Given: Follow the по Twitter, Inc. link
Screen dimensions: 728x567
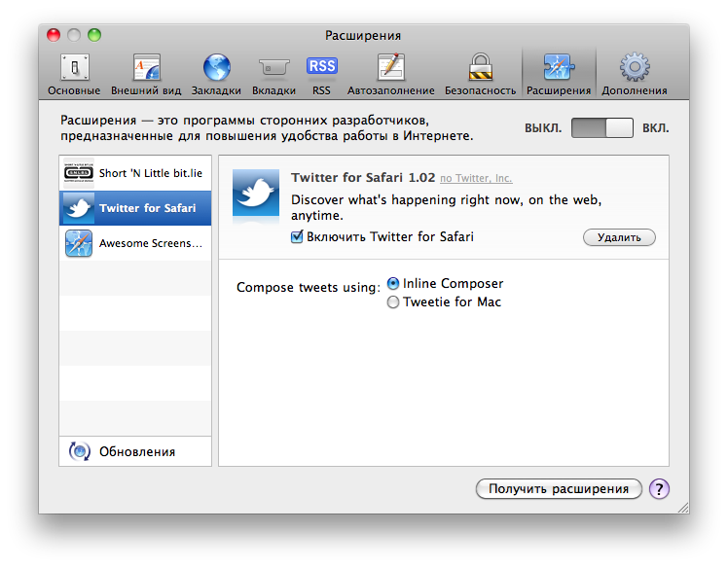Looking at the screenshot, I should point(476,178).
